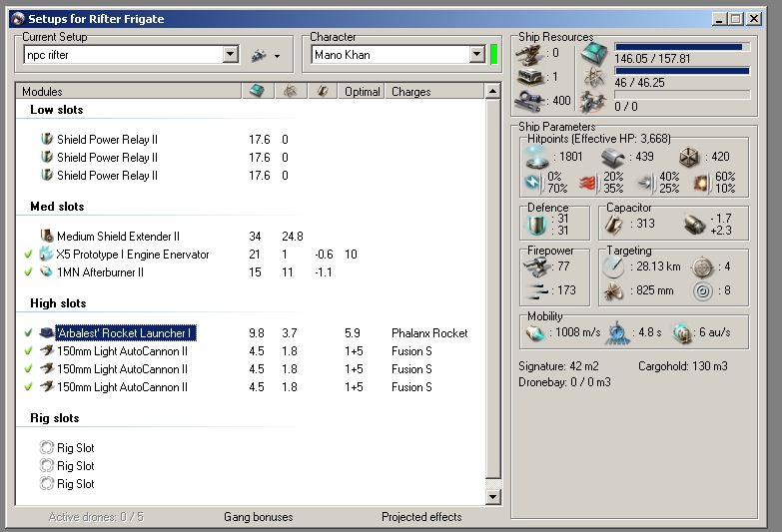
Task: Click the Phalanx Rocket charge text
Action: [429, 332]
